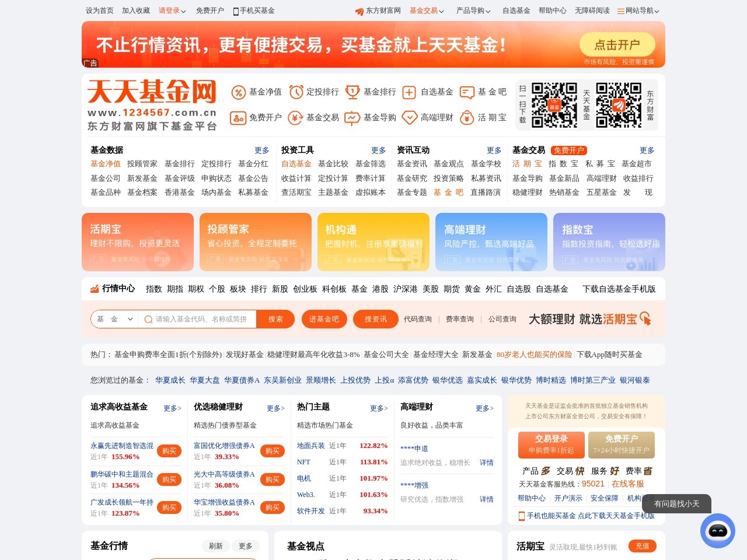The image size is (747, 560).
Task: Select the 基金交易 bank card icon
Action: coord(295,117)
